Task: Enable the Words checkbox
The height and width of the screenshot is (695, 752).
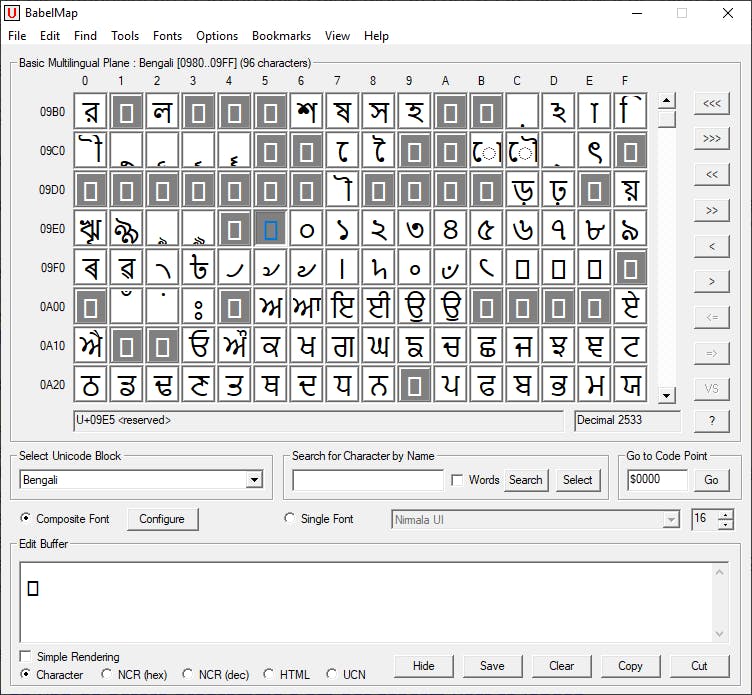Action: (x=457, y=480)
